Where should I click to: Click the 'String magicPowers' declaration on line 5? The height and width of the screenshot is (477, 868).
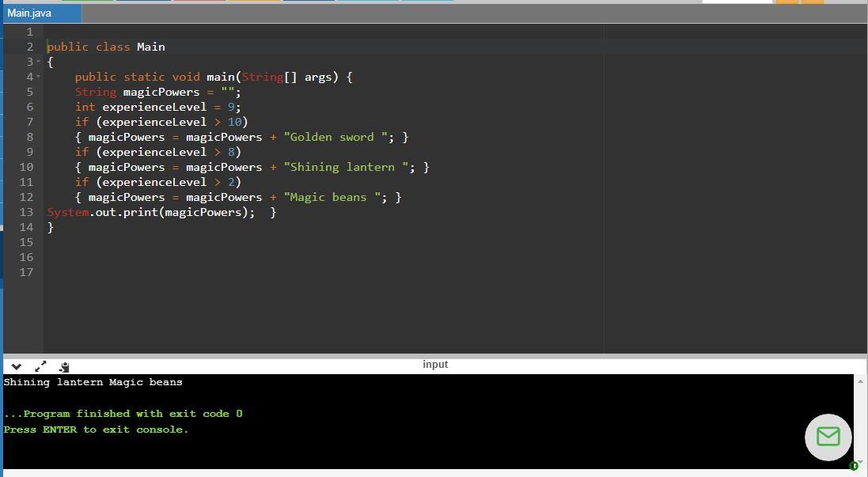(138, 92)
